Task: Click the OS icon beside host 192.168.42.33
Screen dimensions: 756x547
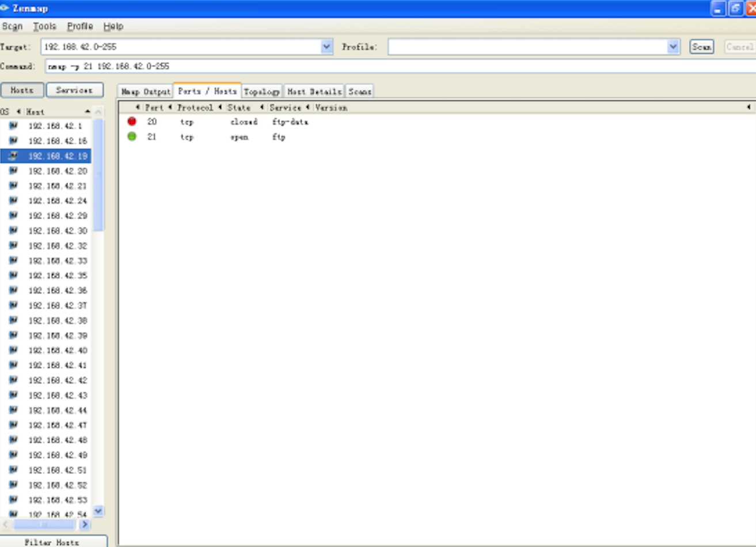Action: pyautogui.click(x=13, y=260)
